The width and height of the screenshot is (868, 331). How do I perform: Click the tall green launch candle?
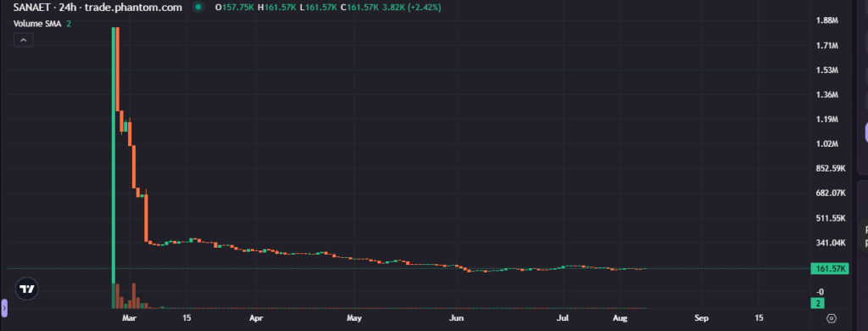click(x=114, y=155)
